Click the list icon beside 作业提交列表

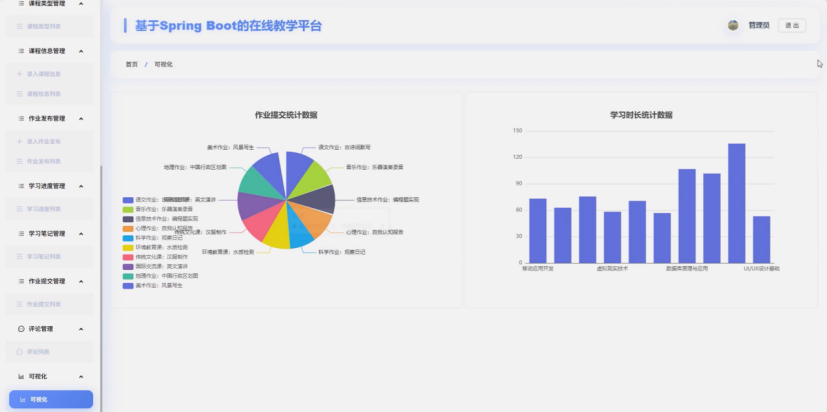coord(20,304)
